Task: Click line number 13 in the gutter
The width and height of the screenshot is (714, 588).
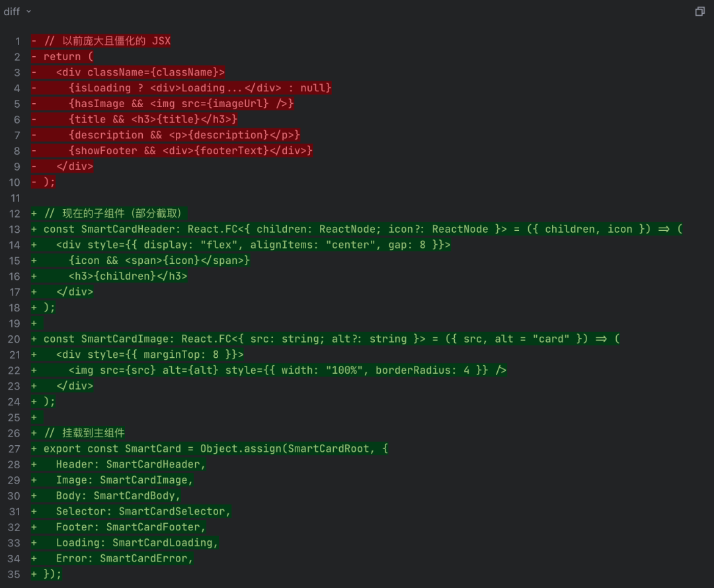Action: pyautogui.click(x=15, y=229)
